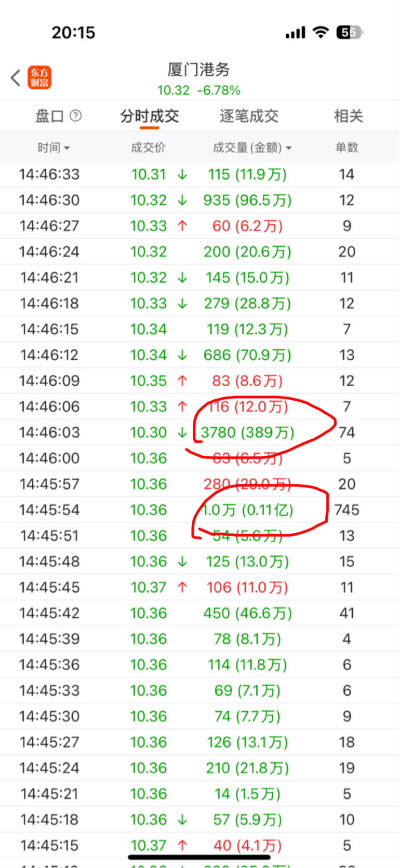
Task: Tap volume 279 (28.8万)
Action: [x=247, y=304]
